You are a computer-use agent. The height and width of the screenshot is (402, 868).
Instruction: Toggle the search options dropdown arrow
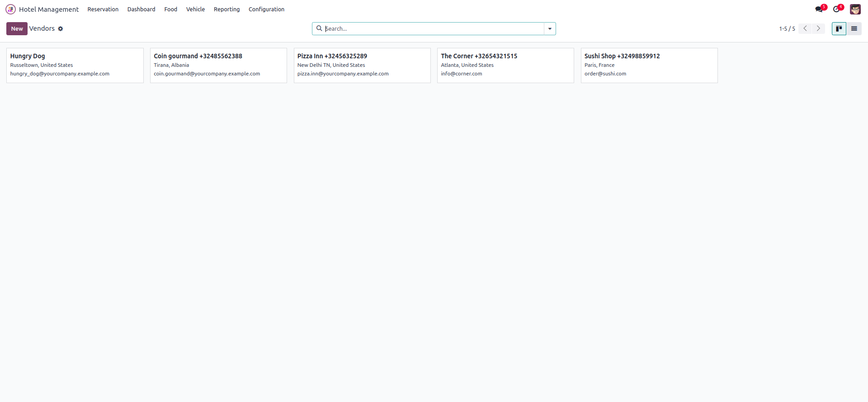[x=550, y=28]
